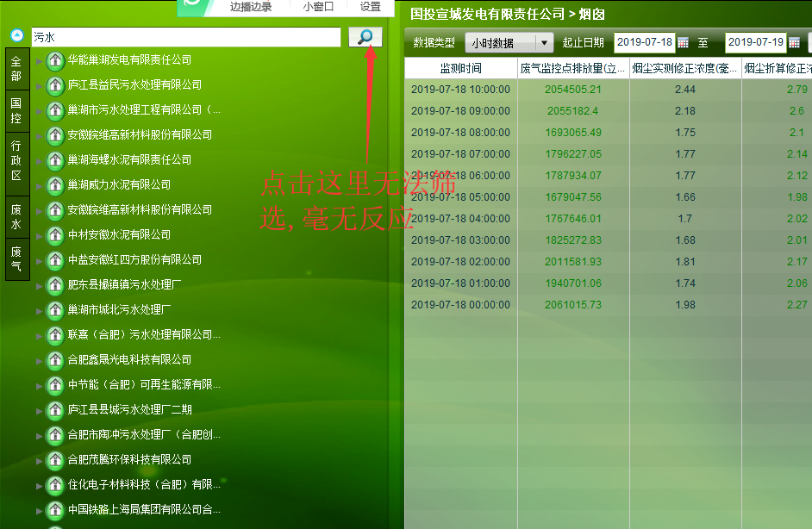
Task: Click the house icon of 联熹（合肥）污水处理有限公司
Action: [55, 335]
